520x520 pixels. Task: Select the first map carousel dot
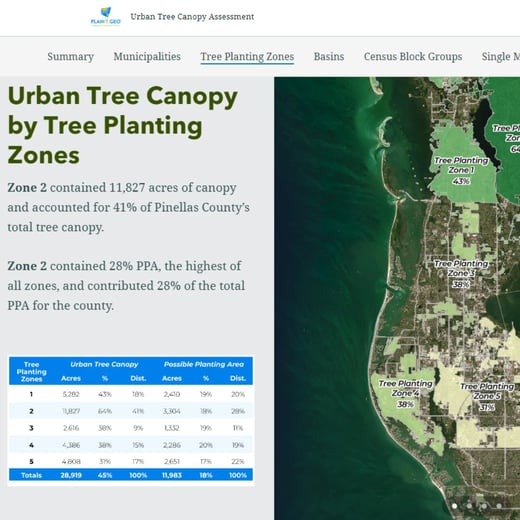click(x=454, y=506)
